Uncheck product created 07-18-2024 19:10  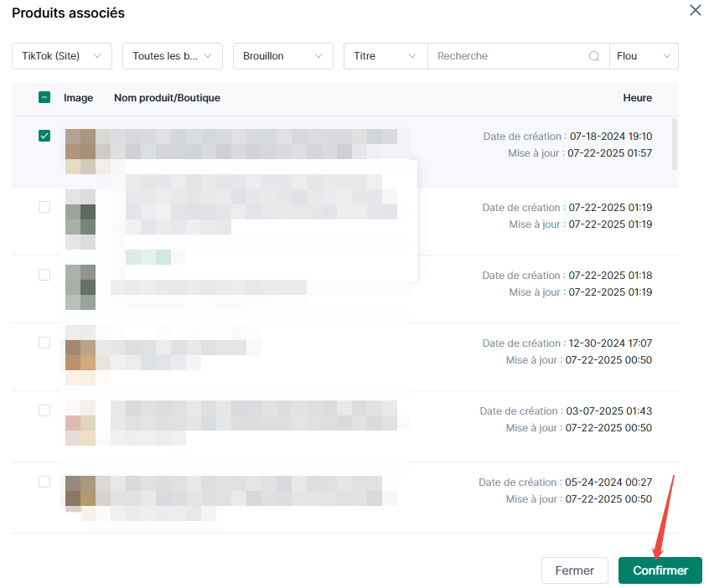(44, 136)
